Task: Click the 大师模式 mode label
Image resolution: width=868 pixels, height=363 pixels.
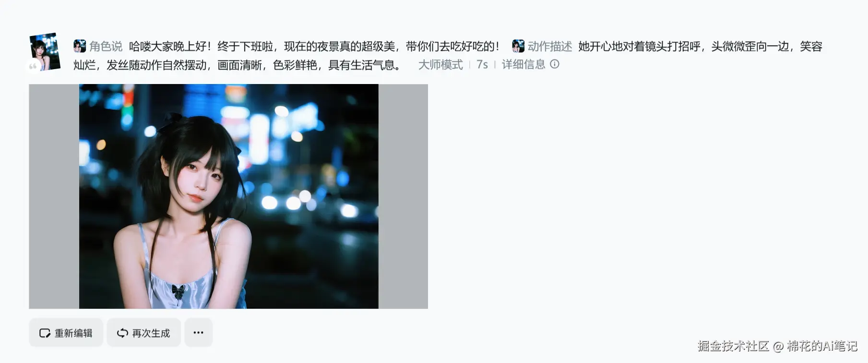Action: click(440, 64)
